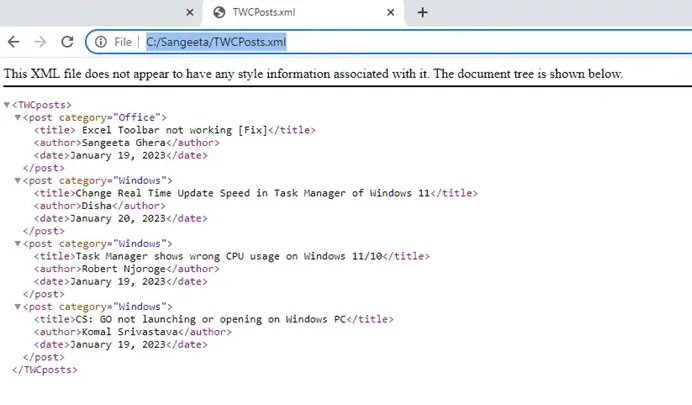
Task: Open a new tab with the plus button
Action: [422, 12]
